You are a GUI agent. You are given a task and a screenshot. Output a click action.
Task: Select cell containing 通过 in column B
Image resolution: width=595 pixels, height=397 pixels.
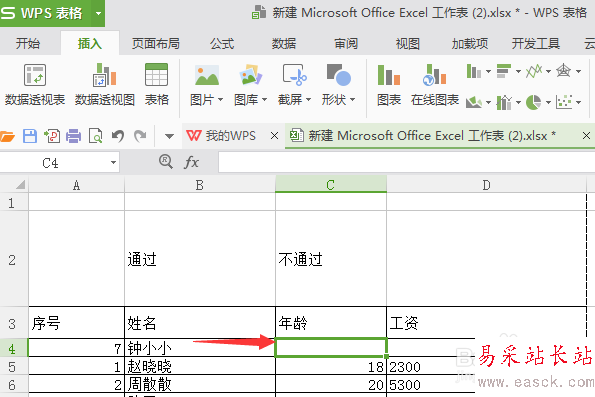[200, 259]
